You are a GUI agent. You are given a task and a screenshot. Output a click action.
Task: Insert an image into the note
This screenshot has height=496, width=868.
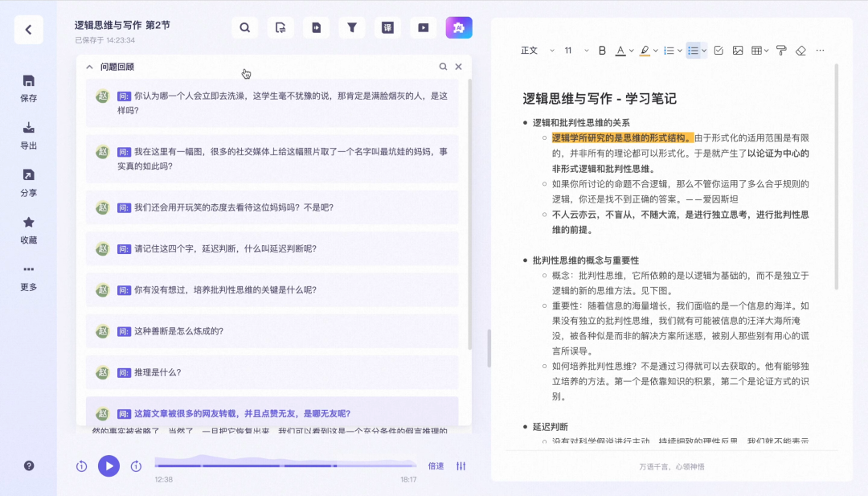(x=737, y=51)
